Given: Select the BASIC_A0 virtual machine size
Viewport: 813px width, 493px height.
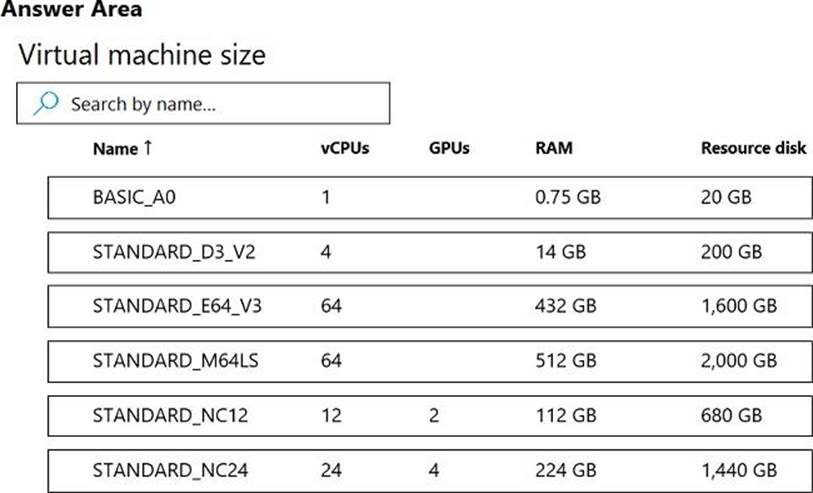Looking at the screenshot, I should pyautogui.click(x=135, y=197).
